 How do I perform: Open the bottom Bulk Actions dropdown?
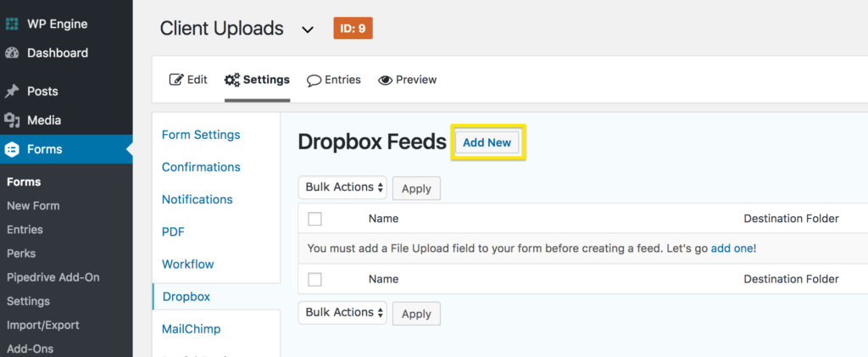(342, 312)
